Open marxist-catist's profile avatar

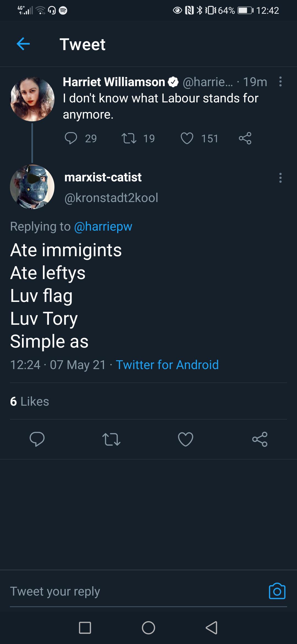coord(32,187)
